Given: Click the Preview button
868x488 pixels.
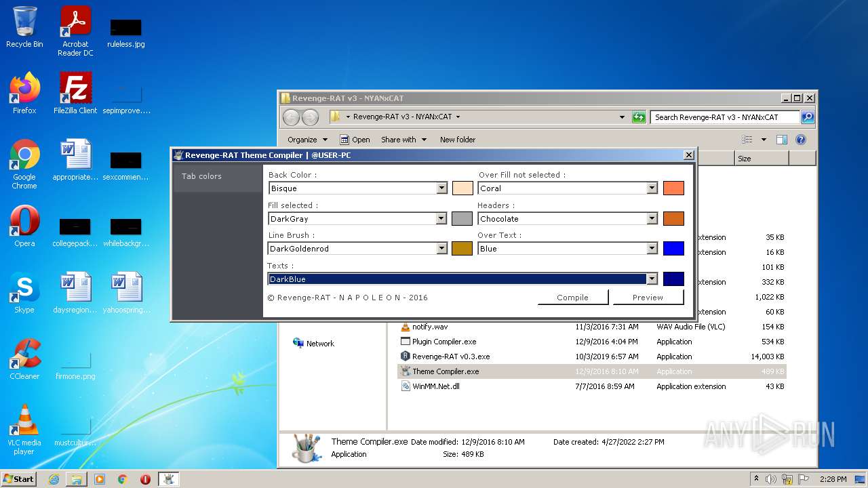Looking at the screenshot, I should (648, 298).
